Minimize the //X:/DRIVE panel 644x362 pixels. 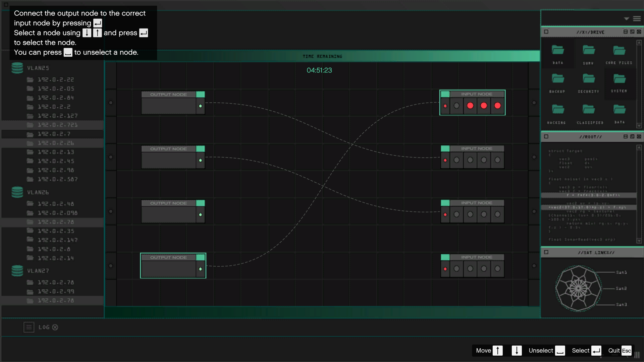626,32
